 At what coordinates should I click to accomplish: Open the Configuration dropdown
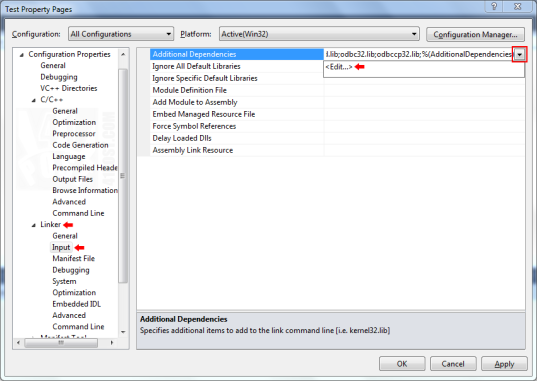coord(121,34)
